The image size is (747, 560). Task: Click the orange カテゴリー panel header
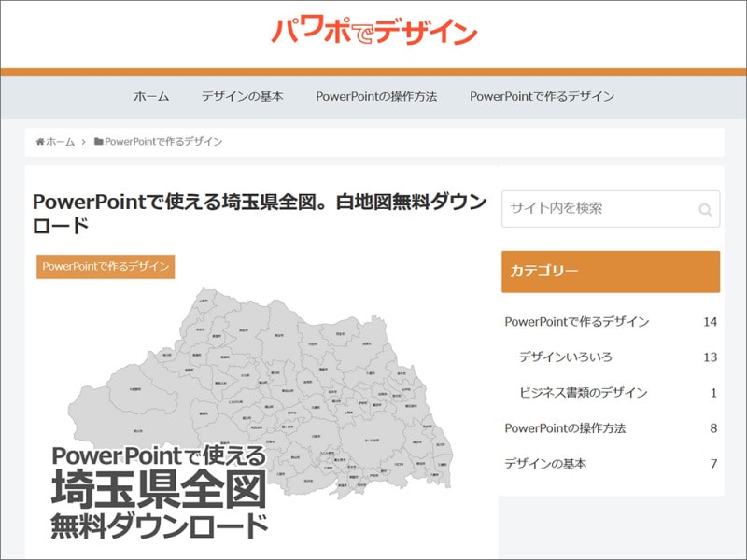tap(612, 271)
